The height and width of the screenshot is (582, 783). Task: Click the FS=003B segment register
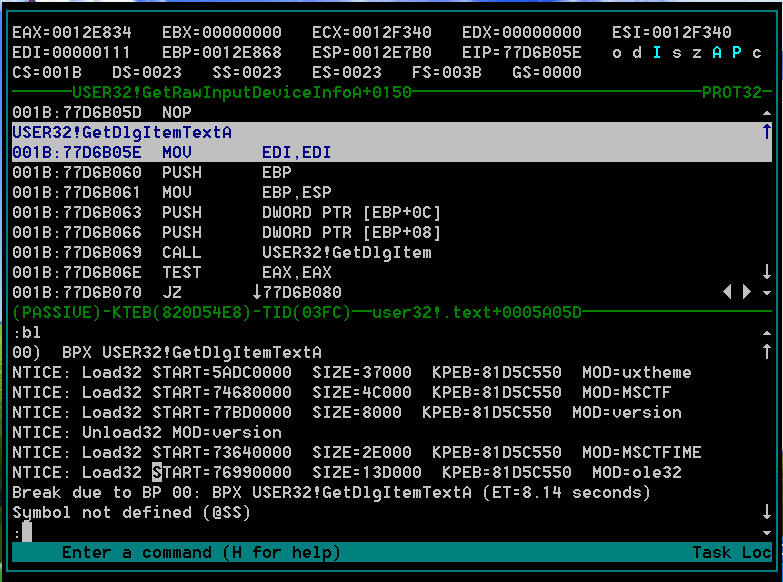pos(446,72)
